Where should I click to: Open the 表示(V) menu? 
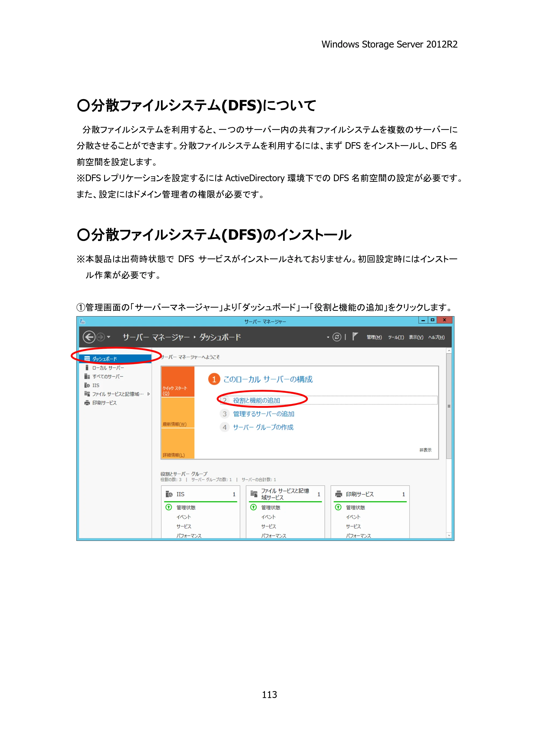point(416,337)
